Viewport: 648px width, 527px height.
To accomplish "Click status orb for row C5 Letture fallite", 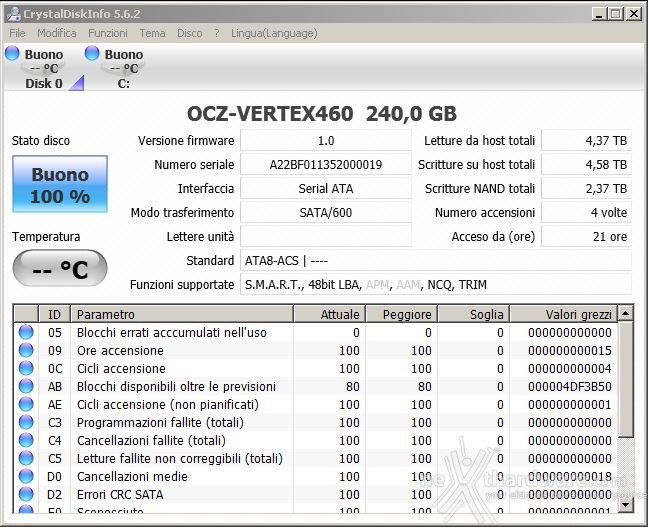I will pyautogui.click(x=26, y=458).
